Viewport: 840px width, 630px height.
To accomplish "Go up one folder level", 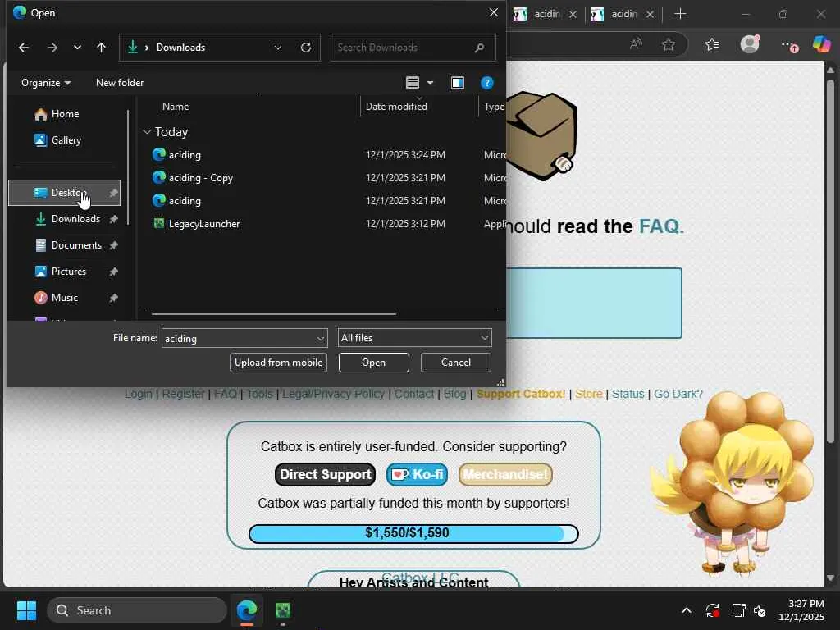I will click(101, 48).
